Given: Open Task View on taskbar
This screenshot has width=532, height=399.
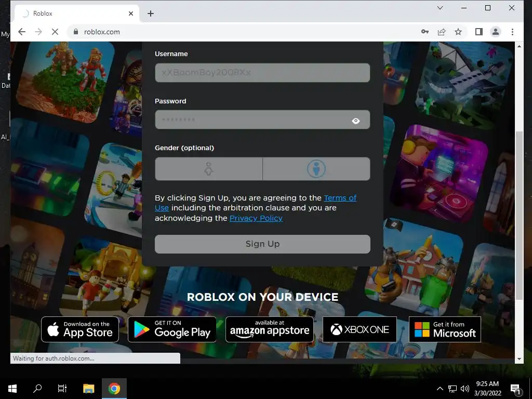Looking at the screenshot, I should point(62,389).
